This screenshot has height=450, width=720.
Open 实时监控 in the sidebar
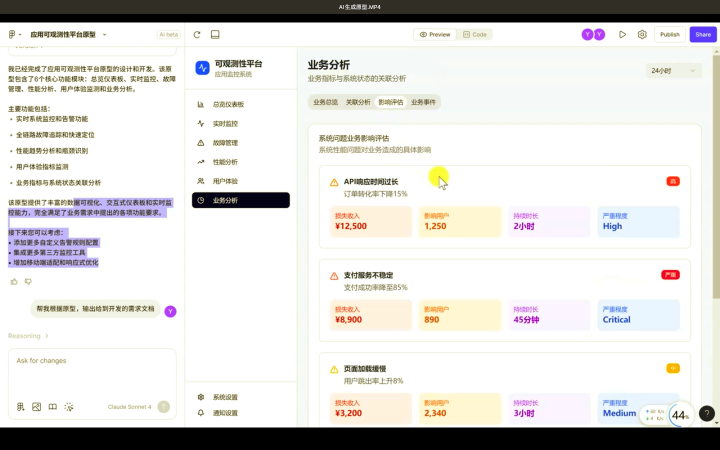[225, 124]
